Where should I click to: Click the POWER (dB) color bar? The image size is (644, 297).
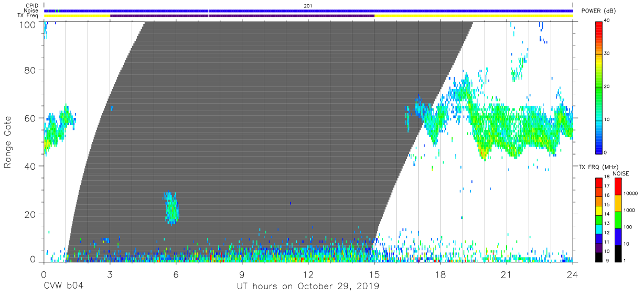(x=599, y=87)
